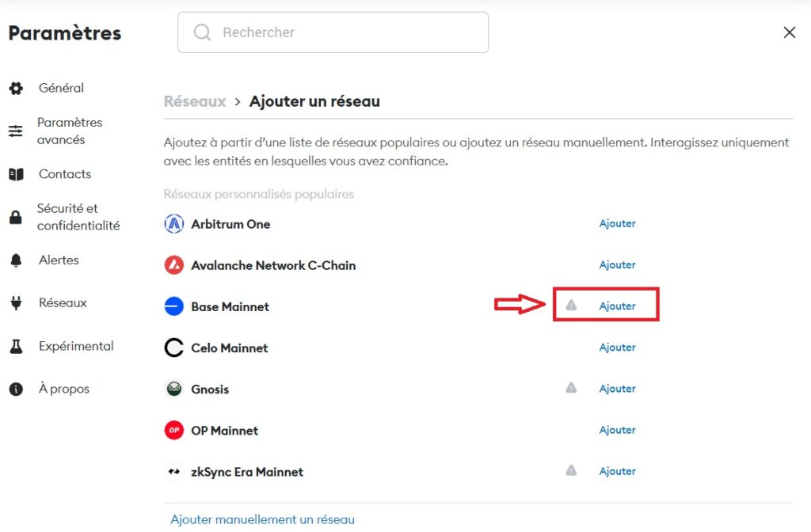Click the bell icon beside Alertes
The width and height of the screenshot is (811, 532).
point(17,260)
